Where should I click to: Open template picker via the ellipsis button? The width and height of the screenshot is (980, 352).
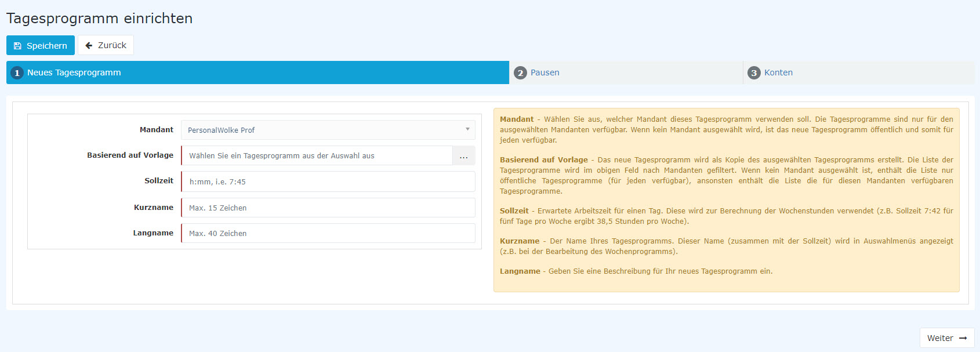(x=463, y=156)
